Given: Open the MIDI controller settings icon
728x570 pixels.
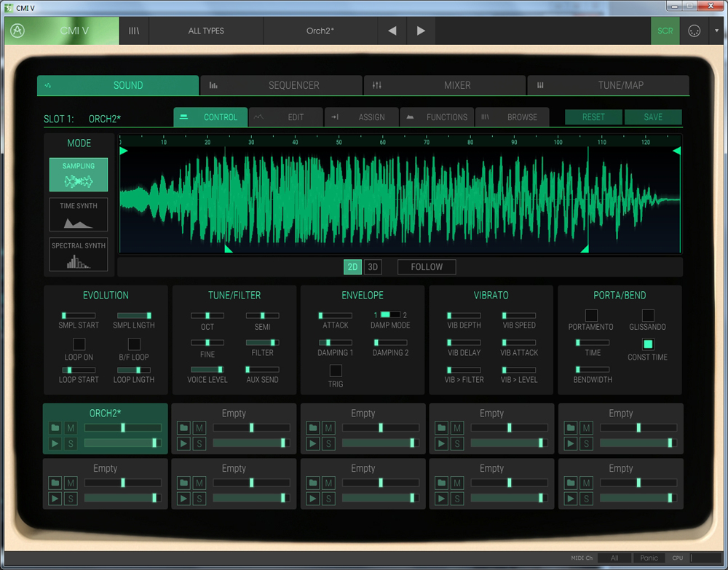Looking at the screenshot, I should (x=694, y=31).
